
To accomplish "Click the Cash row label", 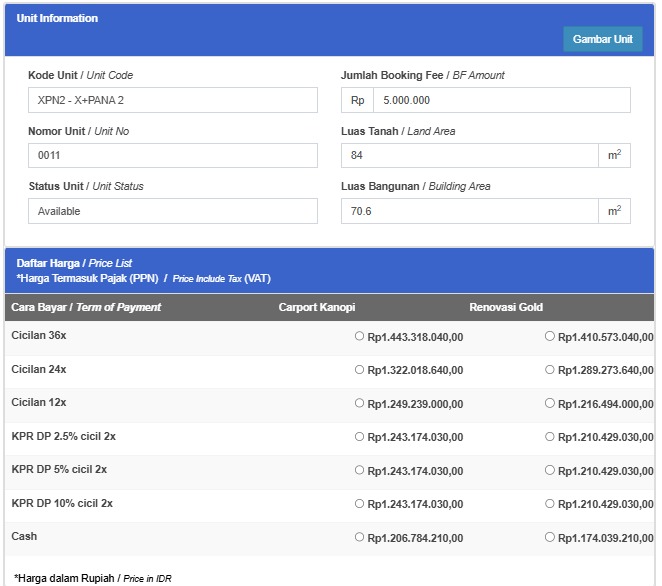I will tap(24, 536).
